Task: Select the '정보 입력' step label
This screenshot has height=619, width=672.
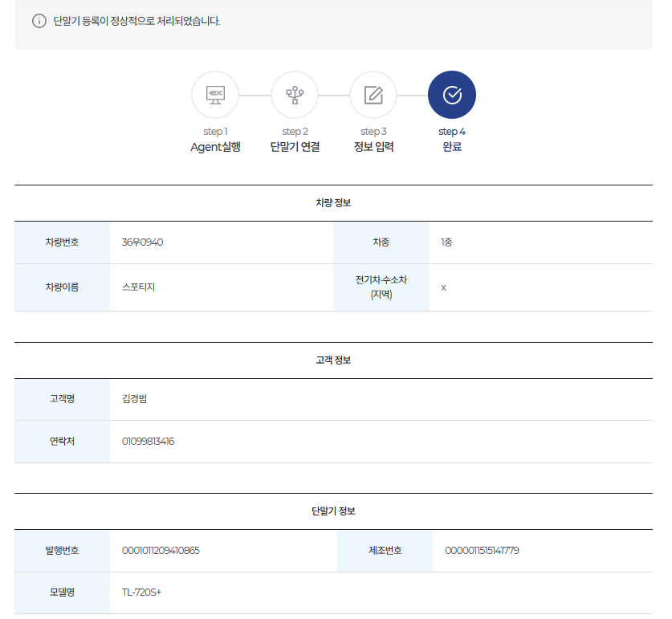Action: (x=373, y=147)
